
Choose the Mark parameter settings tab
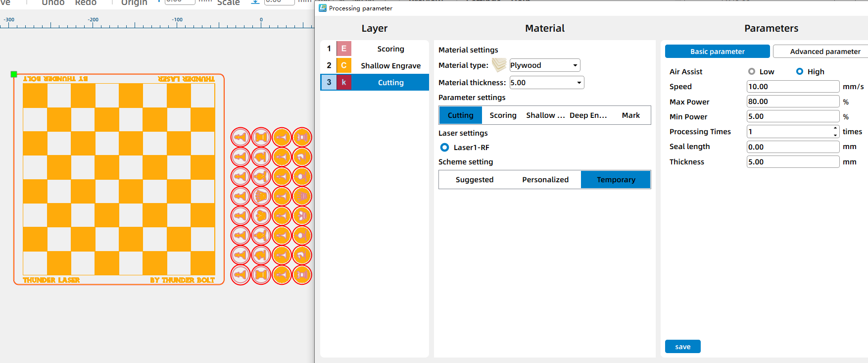630,115
